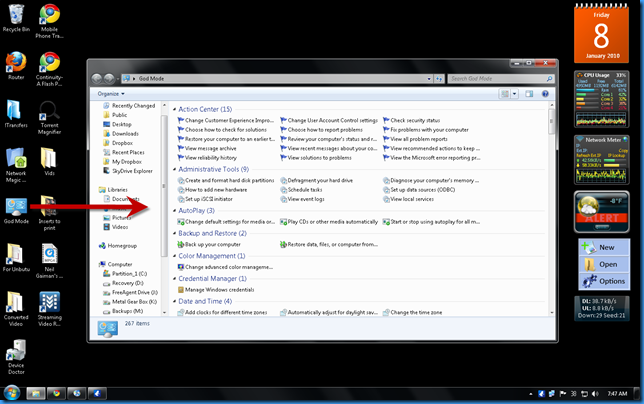
Task: Click the refresh button beside address bar
Action: point(439,78)
